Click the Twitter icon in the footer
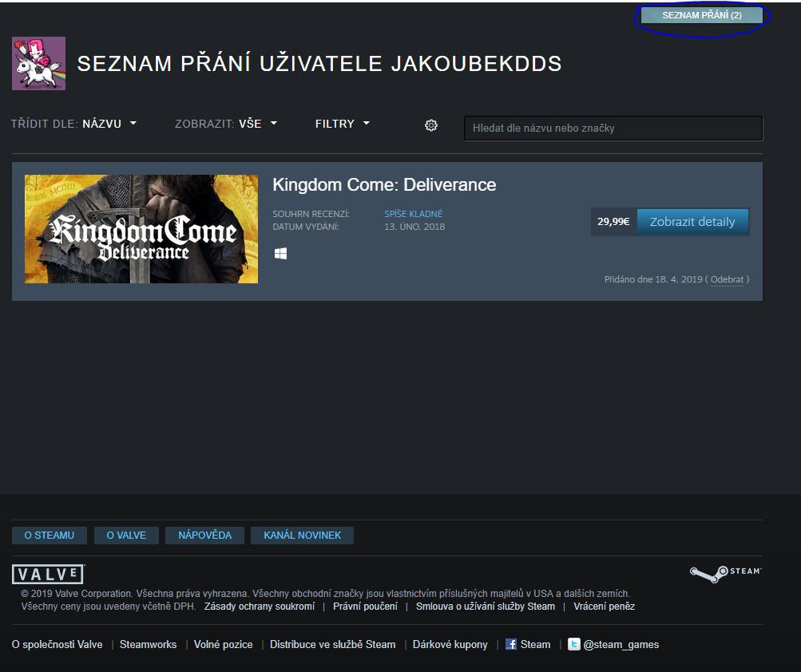Image resolution: width=801 pixels, height=672 pixels. click(573, 644)
